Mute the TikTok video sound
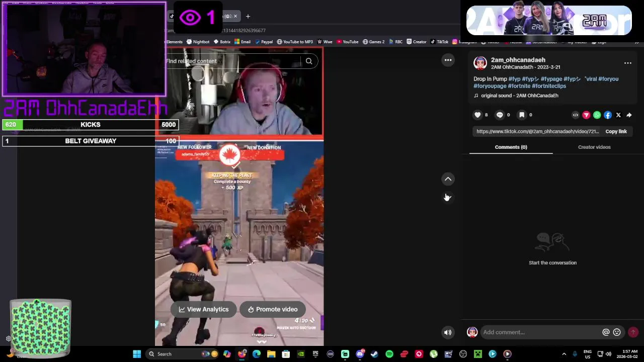 447,332
